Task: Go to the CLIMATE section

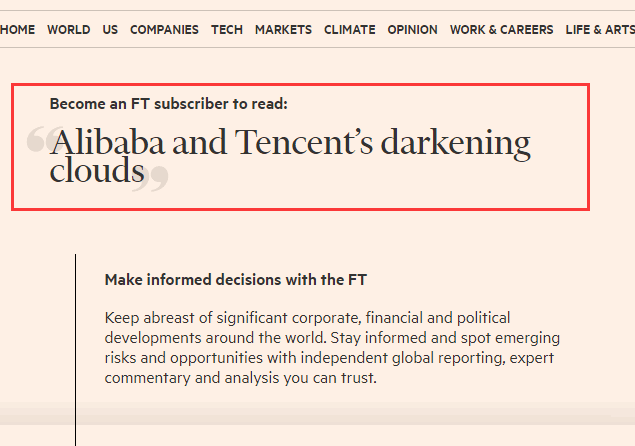Action: pos(349,30)
